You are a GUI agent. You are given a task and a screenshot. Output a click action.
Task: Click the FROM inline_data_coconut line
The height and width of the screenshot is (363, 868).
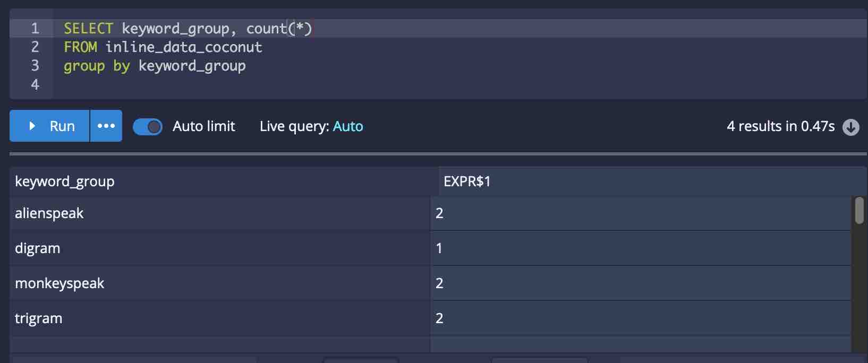pyautogui.click(x=163, y=47)
